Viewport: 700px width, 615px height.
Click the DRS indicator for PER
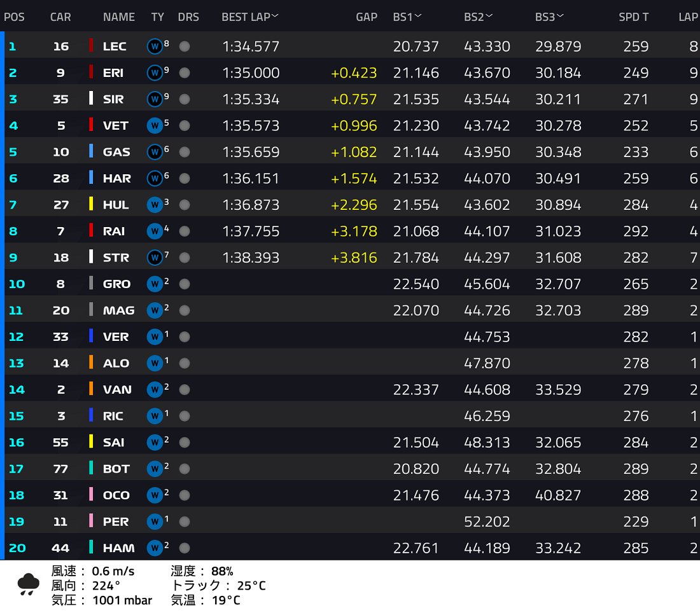click(185, 522)
